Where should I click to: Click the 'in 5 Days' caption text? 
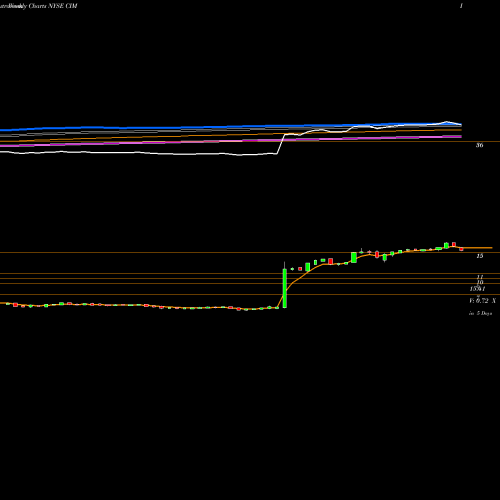(x=480, y=313)
